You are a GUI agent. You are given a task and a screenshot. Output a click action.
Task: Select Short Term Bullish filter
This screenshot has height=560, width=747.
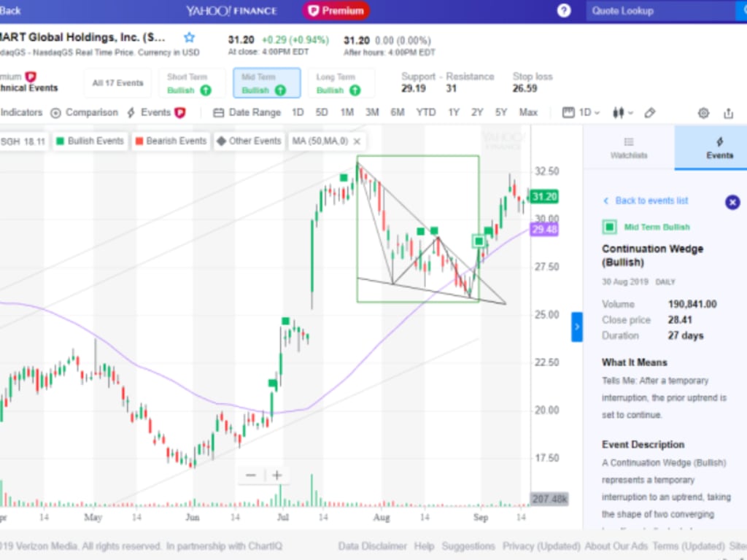192,83
